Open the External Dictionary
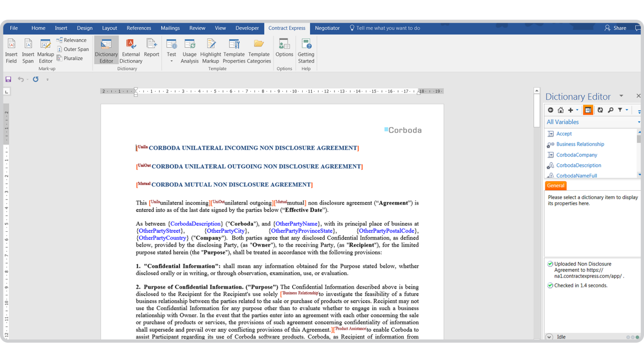 (x=130, y=50)
